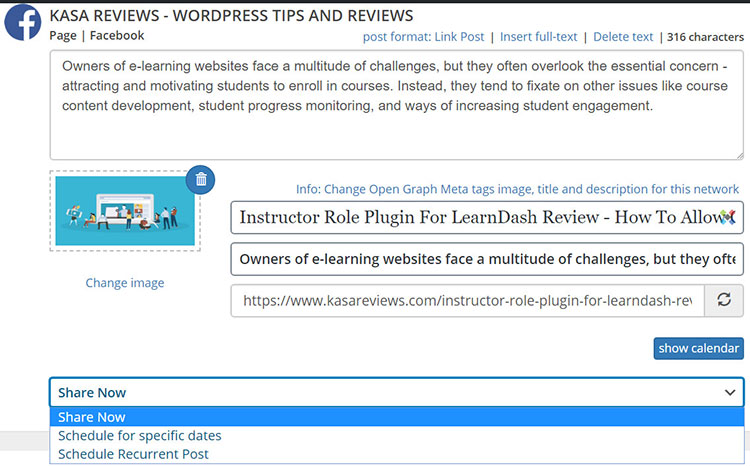750x466 pixels.
Task: Click the kasareviews.com URL field
Action: tap(467, 300)
